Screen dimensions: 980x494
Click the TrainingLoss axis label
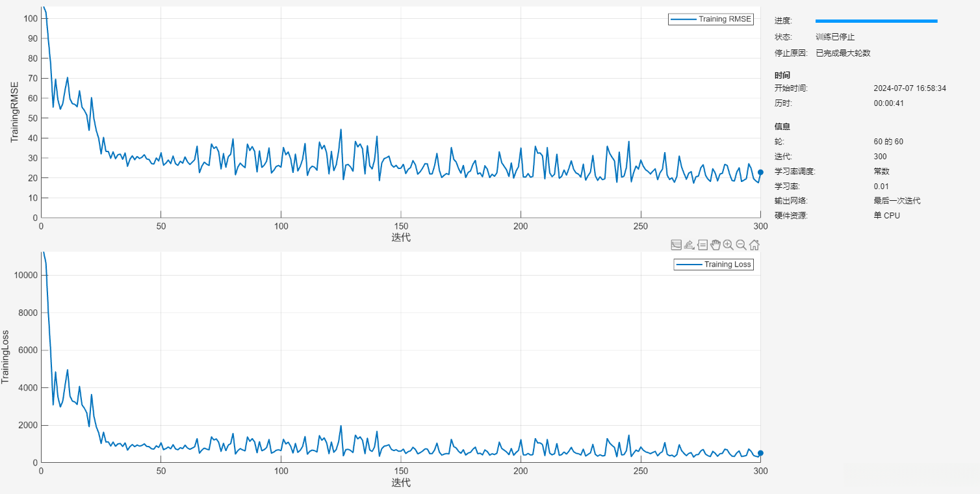[6, 357]
